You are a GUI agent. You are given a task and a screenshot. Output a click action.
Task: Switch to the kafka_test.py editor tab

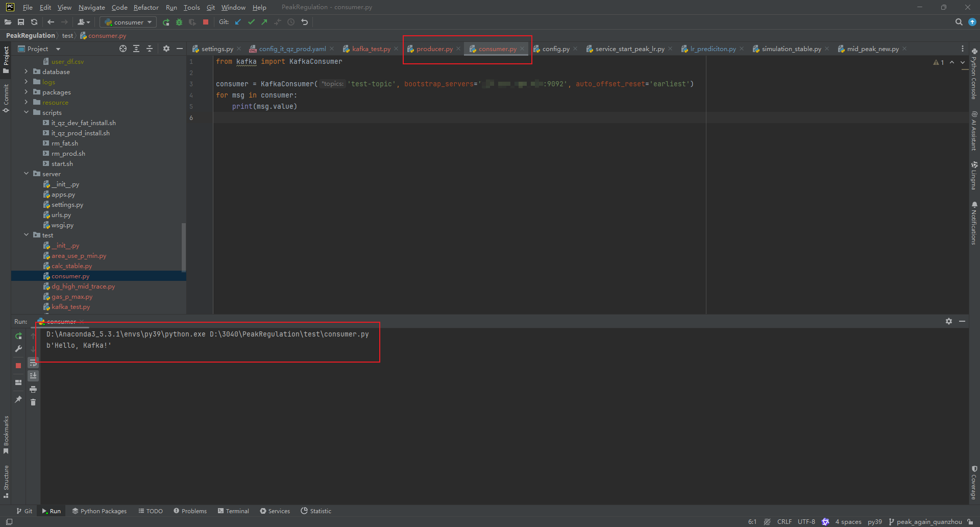tap(371, 49)
